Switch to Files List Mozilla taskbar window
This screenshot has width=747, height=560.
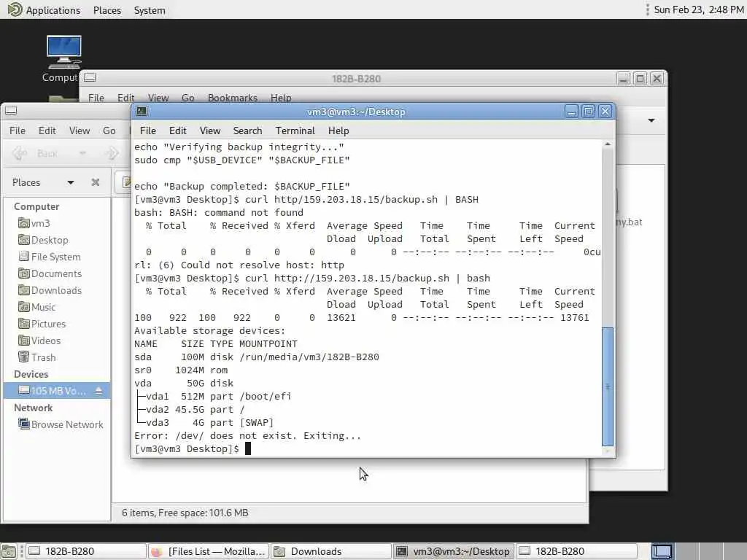(x=209, y=551)
